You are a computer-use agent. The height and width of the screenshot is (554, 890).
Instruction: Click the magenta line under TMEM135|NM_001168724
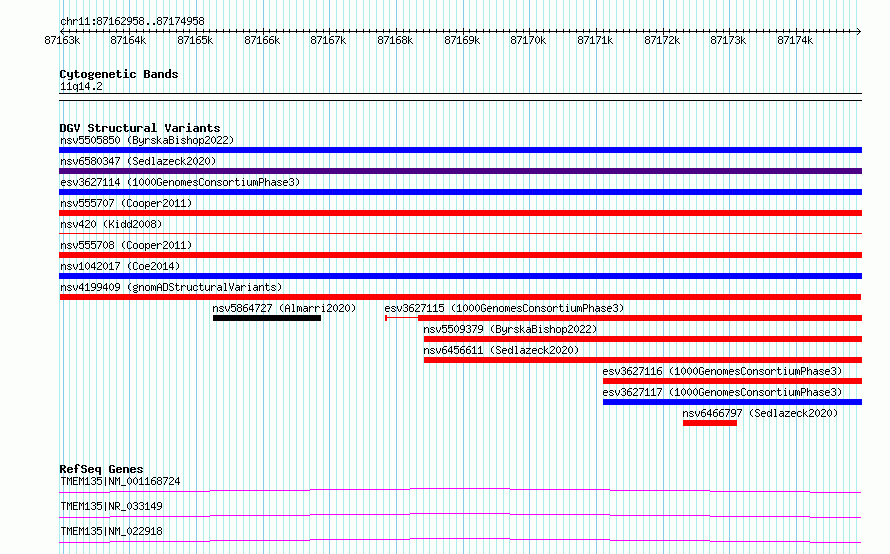[x=460, y=490]
